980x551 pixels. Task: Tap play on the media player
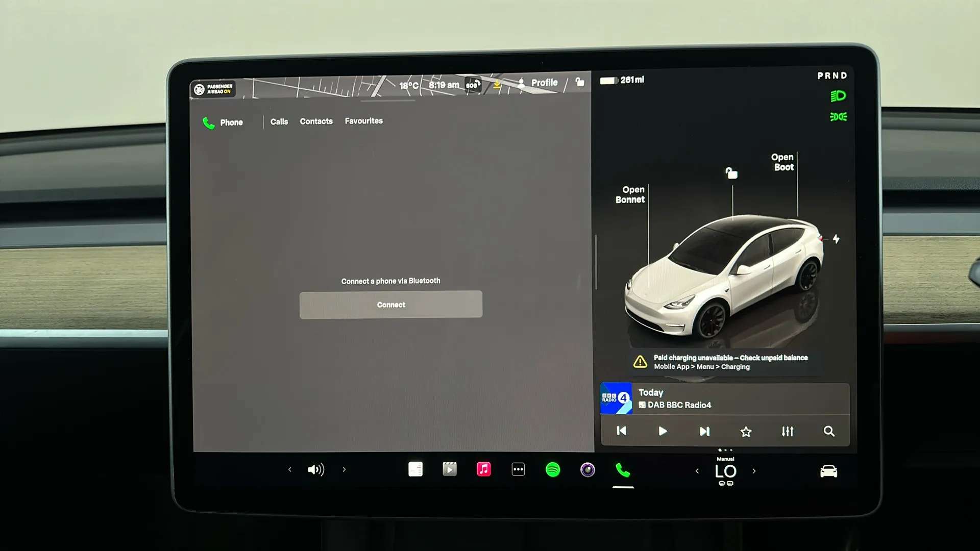pos(663,432)
